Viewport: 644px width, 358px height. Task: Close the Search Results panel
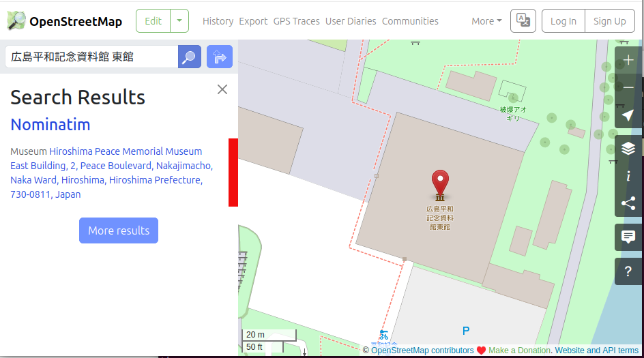[x=222, y=89]
